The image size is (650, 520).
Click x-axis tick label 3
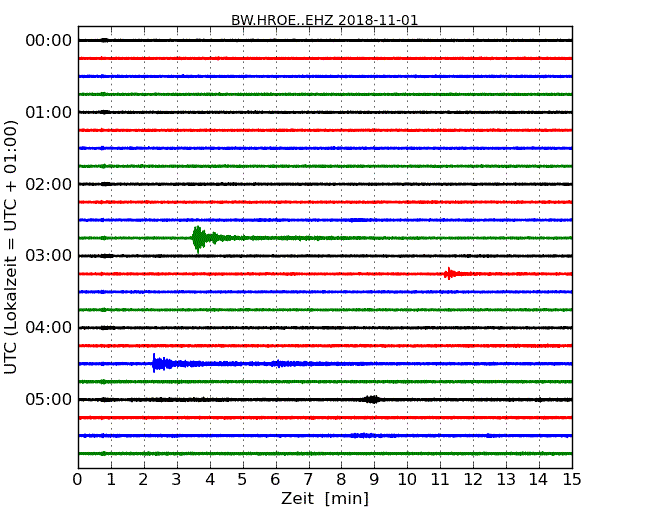click(x=177, y=480)
